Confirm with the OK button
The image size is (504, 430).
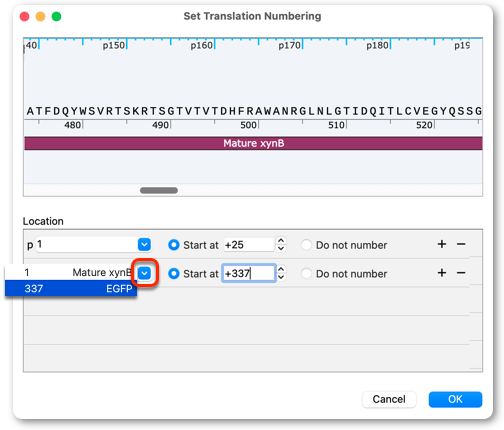coord(455,399)
